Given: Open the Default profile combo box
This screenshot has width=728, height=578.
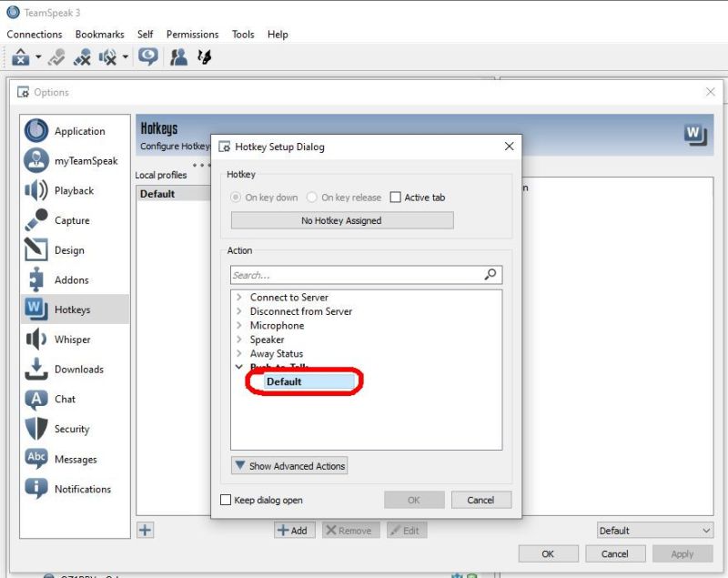Looking at the screenshot, I should (655, 530).
